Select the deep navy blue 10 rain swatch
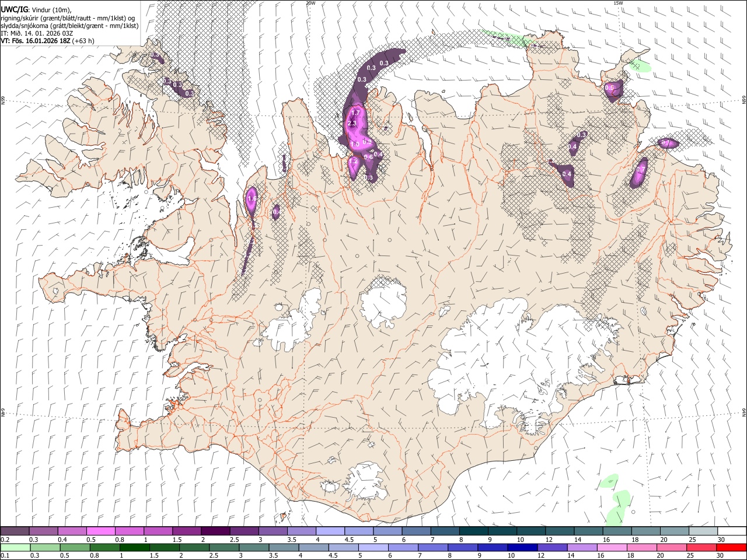 [522, 547]
